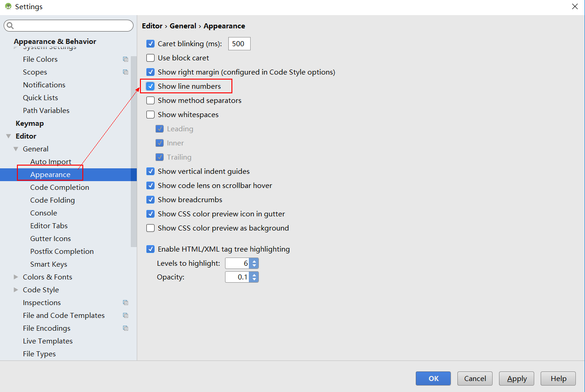Enable the Show method separators checkbox

point(150,101)
